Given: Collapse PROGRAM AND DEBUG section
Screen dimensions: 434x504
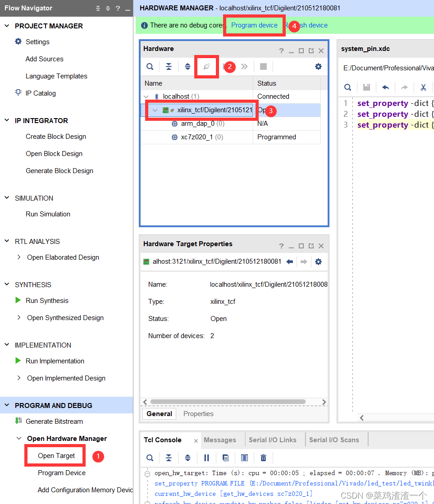Looking at the screenshot, I should pos(7,405).
